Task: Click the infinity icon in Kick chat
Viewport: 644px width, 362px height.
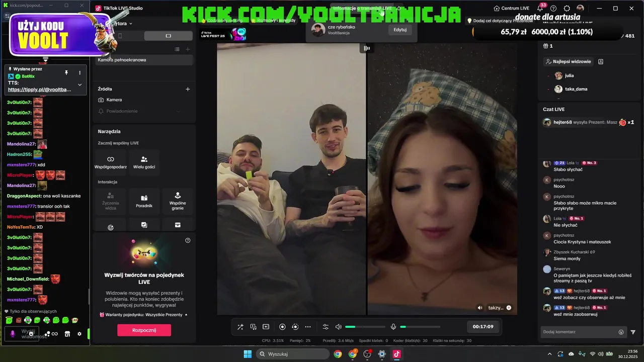Action: point(54,333)
